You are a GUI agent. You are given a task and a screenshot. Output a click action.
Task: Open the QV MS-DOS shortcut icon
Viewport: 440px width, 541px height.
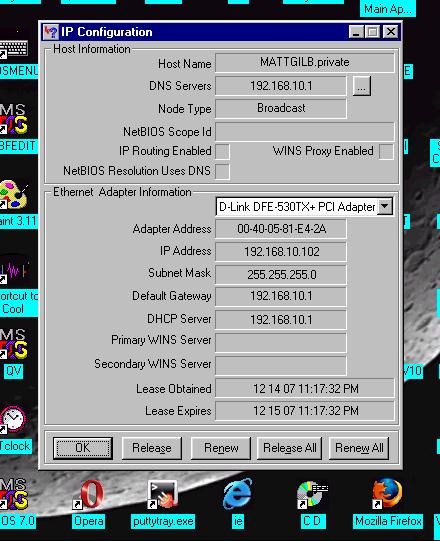point(13,344)
